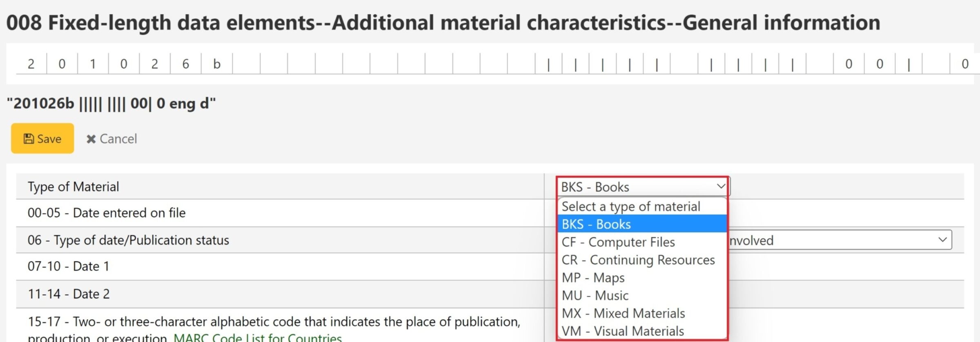Click the '1' cell in the 008 strip
Viewport: 980px width, 342px height.
(93, 64)
